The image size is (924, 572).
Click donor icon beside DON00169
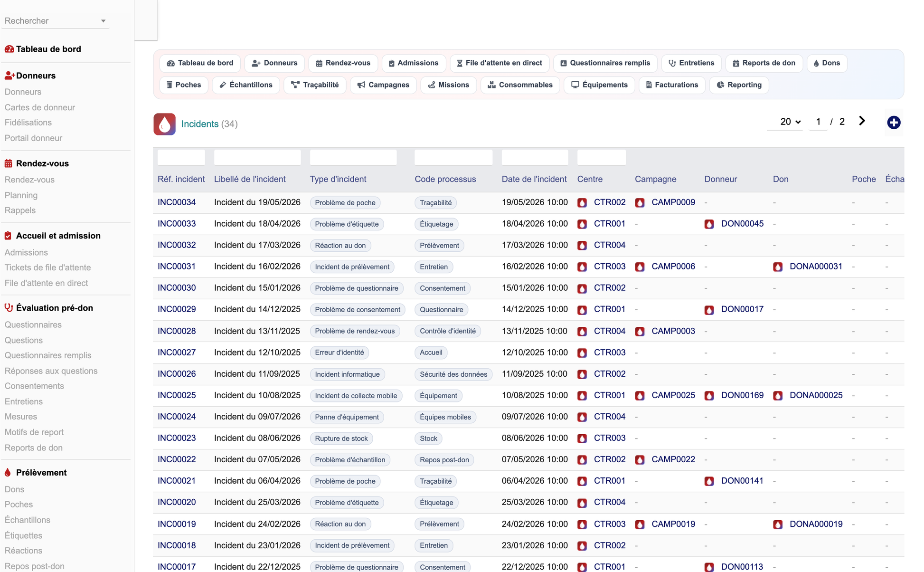click(709, 396)
